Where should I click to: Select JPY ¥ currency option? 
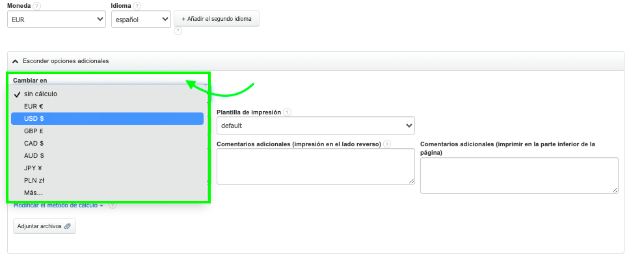pos(107,168)
